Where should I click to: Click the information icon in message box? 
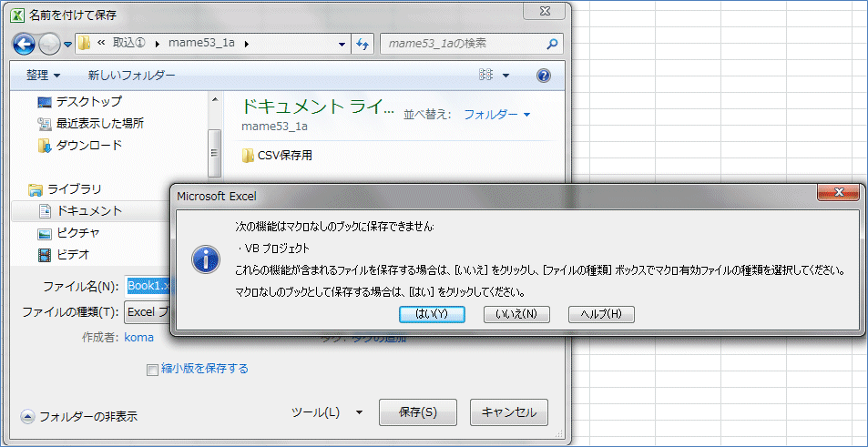point(205,259)
